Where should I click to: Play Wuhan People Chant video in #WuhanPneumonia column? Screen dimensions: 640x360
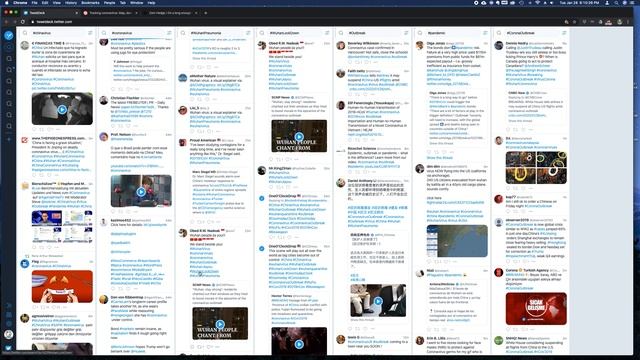point(220,324)
